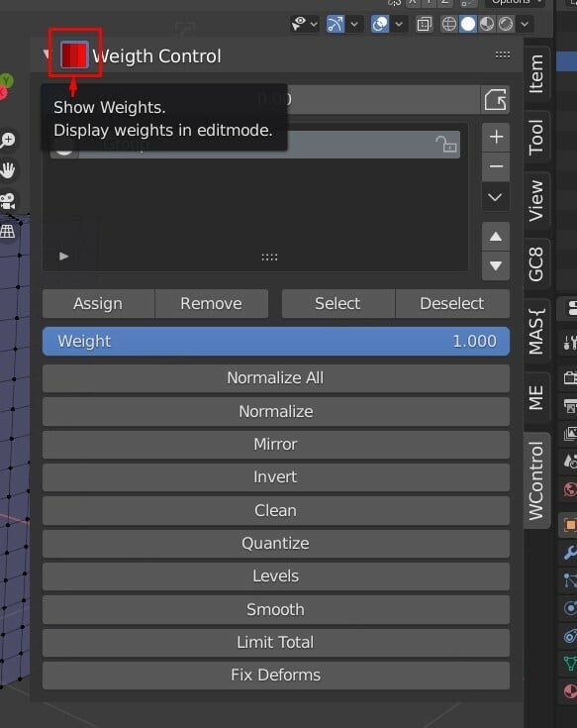Open the shading options dropdown arrow
The height and width of the screenshot is (728, 577).
(x=525, y=24)
